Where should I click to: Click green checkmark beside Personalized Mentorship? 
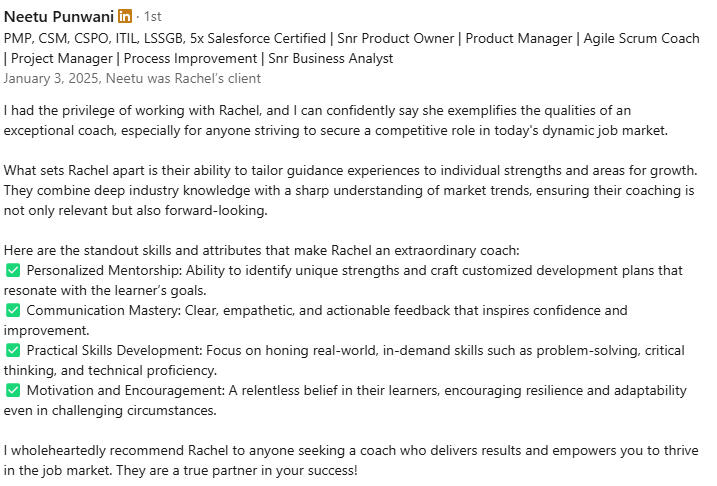click(13, 270)
